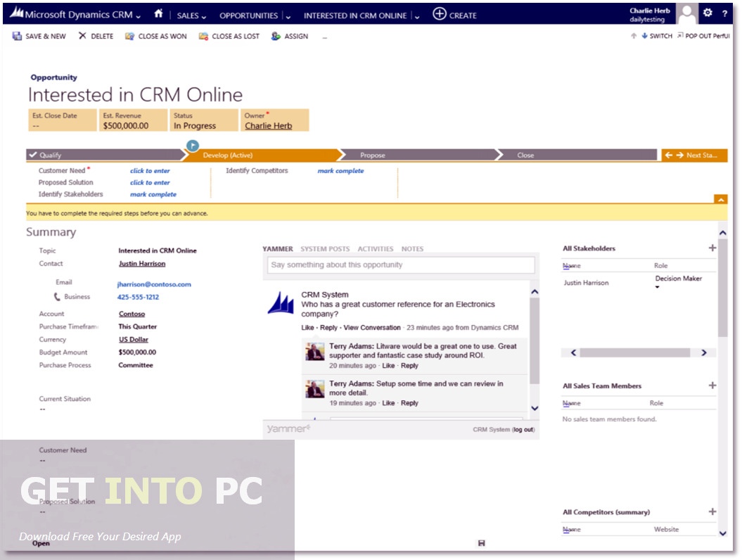Click the Switch process button

[x=657, y=36]
